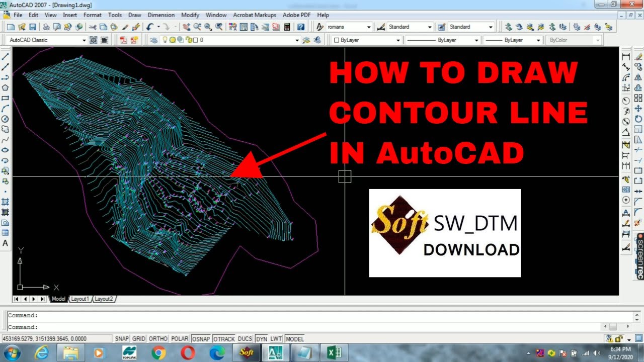Click the Workspace Settings gear icon
The width and height of the screenshot is (644, 362).
[93, 40]
